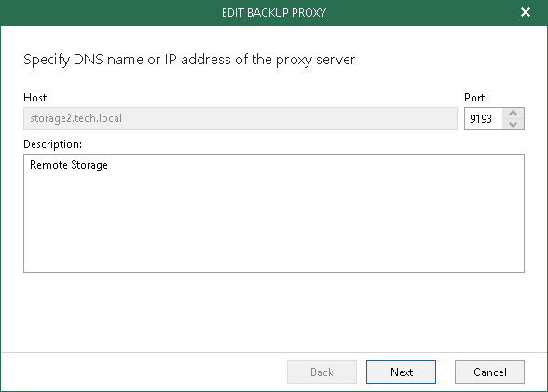Click the blank footer area left of Back
Viewport: 548px width, 392px height.
pyautogui.click(x=144, y=372)
